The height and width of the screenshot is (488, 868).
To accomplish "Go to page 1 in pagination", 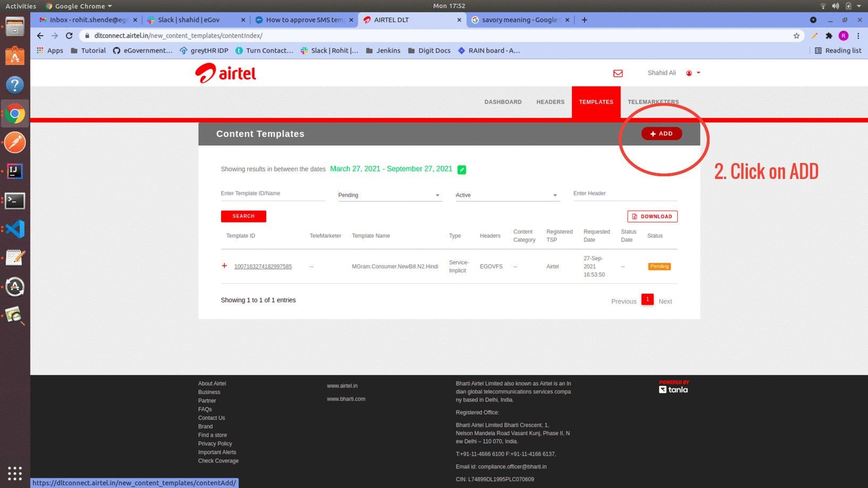I will (647, 299).
